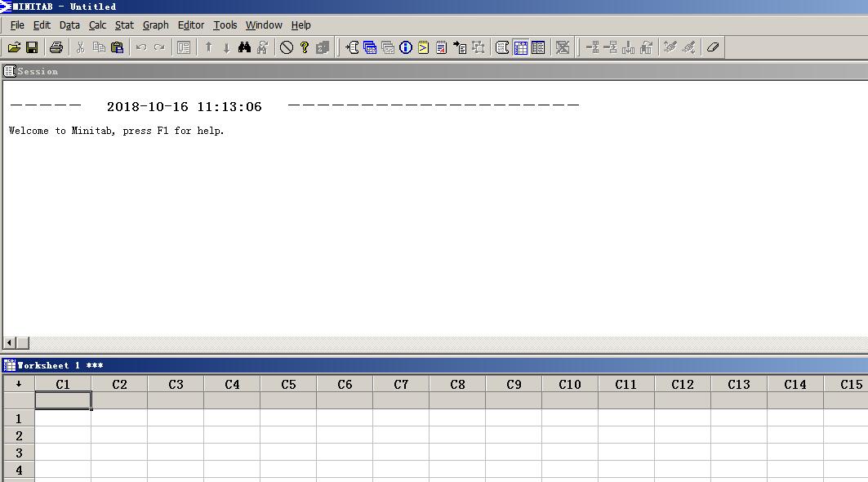Viewport: 868px width, 482px height.
Task: Paste using the clipboard icon
Action: 118,47
